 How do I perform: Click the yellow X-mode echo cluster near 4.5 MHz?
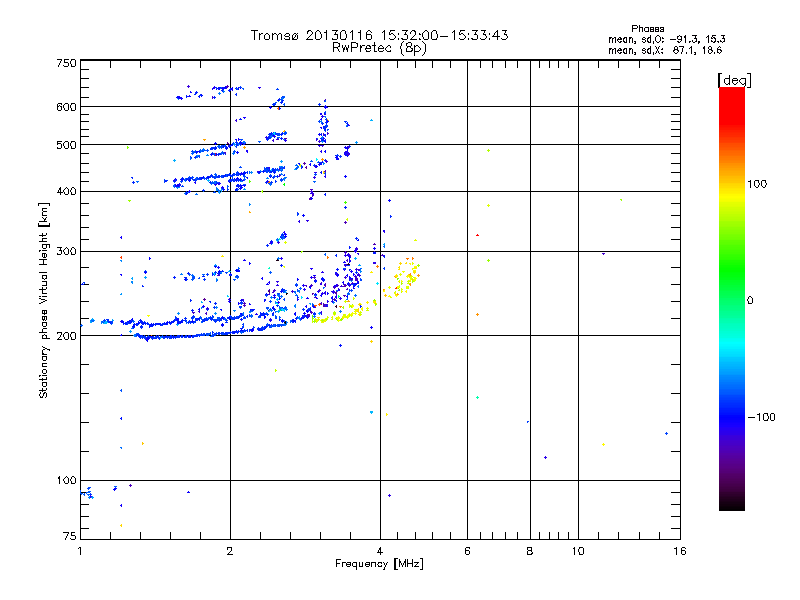click(403, 278)
